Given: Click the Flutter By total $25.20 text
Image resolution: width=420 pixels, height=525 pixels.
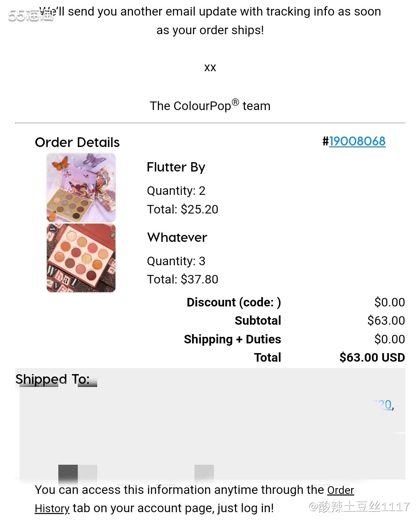Looking at the screenshot, I should click(x=182, y=209).
